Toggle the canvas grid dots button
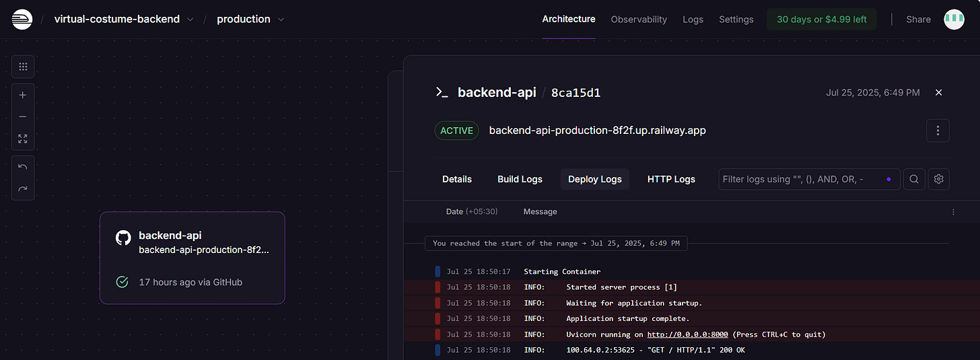The image size is (980, 360). pyautogui.click(x=23, y=67)
